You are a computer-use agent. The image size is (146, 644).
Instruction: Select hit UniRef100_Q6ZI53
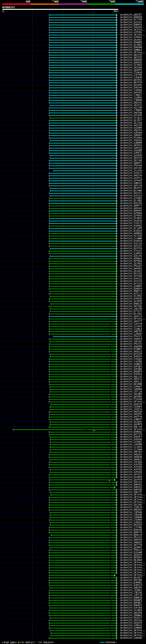tap(131, 55)
